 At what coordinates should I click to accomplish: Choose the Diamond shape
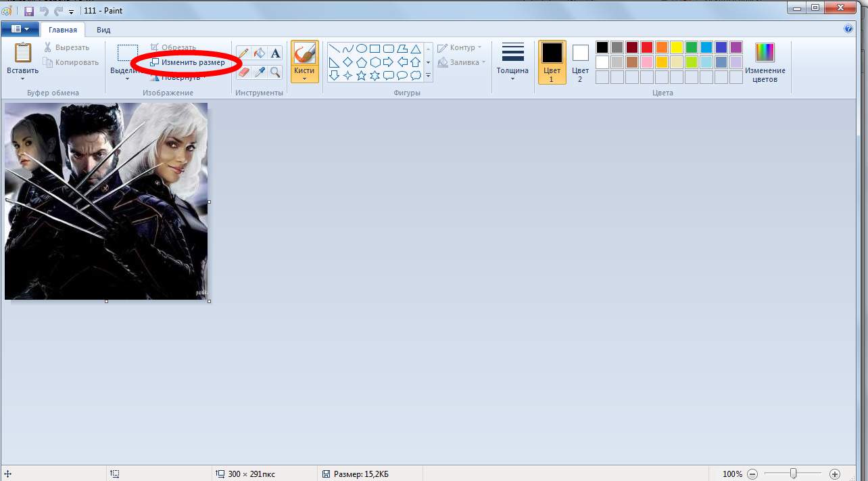(347, 62)
